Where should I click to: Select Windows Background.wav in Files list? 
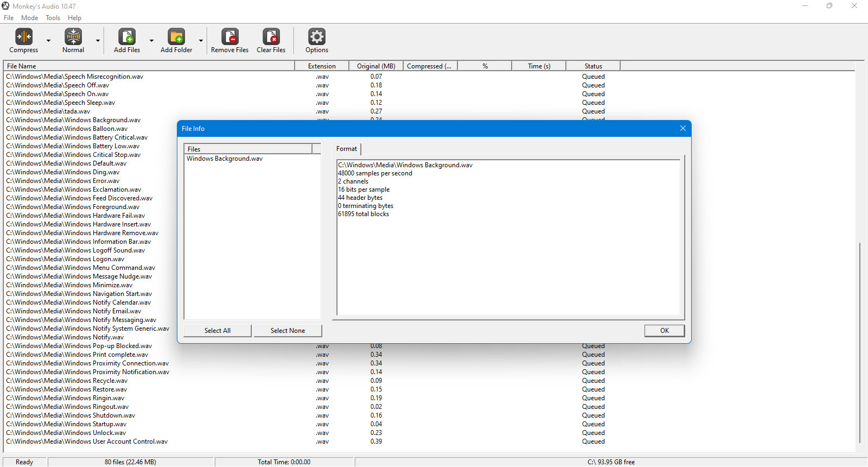[x=225, y=159]
